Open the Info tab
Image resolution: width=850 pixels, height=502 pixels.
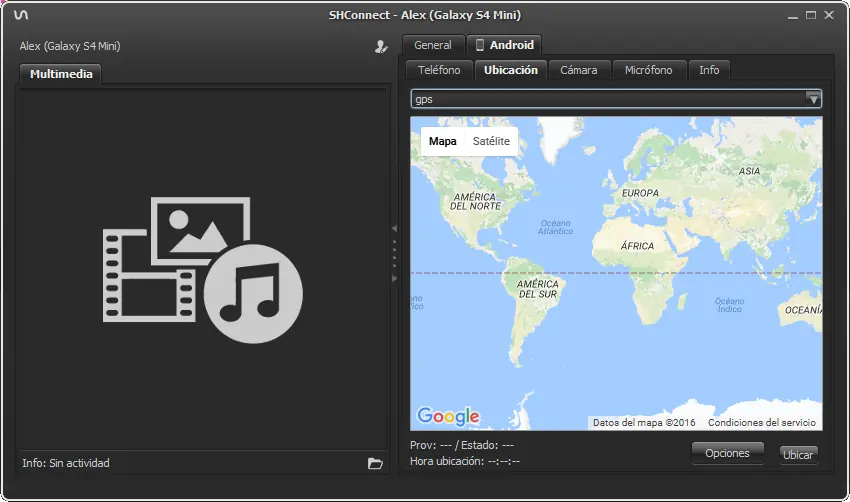tap(709, 70)
